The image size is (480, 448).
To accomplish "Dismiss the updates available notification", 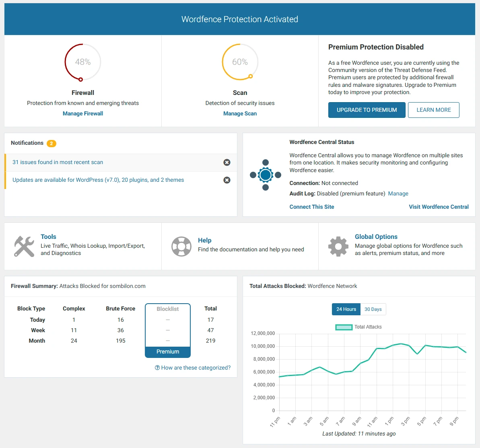I will click(227, 180).
